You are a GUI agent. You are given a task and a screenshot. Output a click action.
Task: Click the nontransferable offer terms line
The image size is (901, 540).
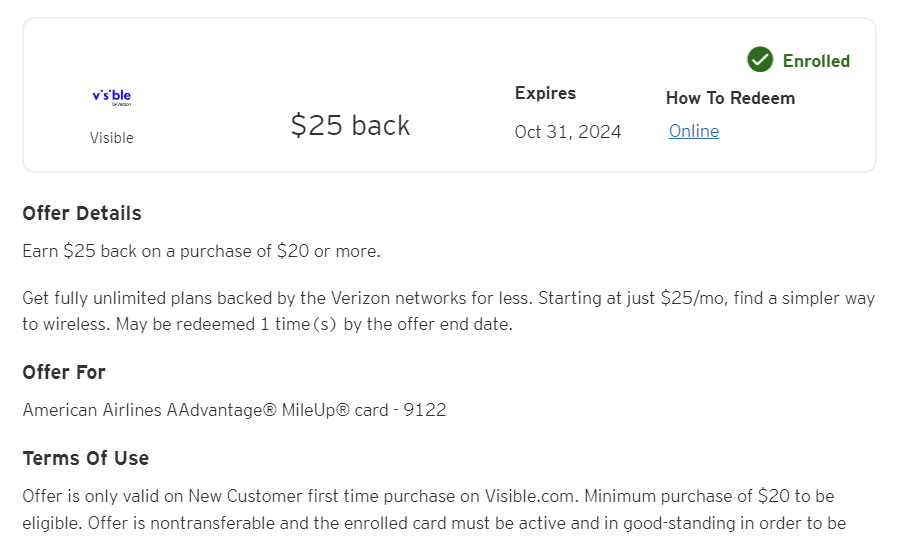pos(467,523)
